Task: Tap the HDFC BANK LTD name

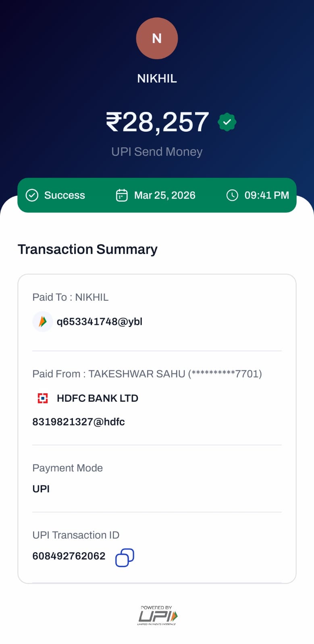Action: (98, 398)
